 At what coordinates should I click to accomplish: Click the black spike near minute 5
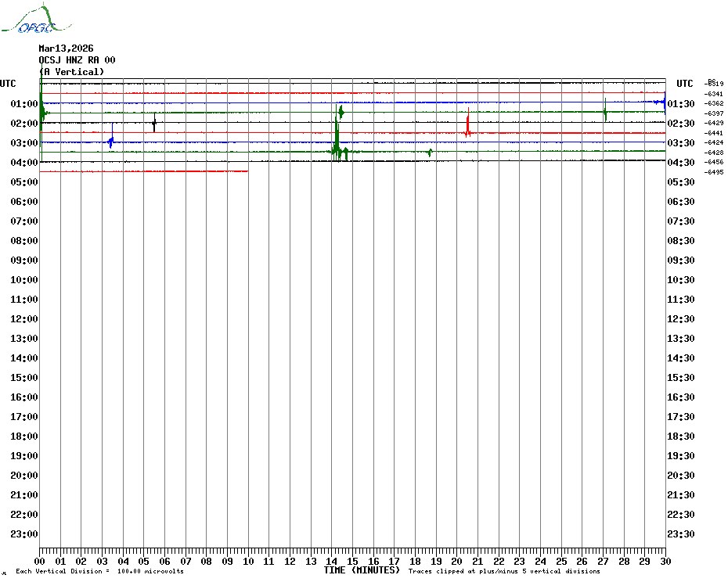coord(154,123)
